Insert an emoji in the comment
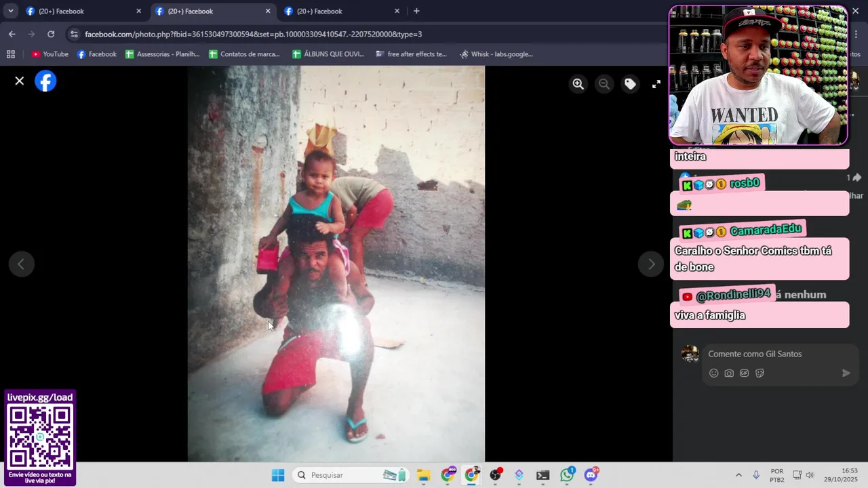 pos(713,373)
